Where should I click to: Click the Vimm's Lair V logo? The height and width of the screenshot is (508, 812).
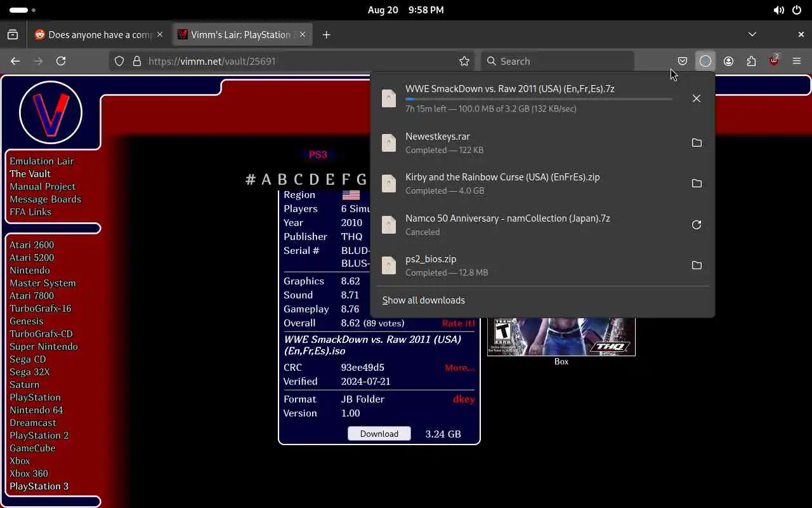(51, 112)
